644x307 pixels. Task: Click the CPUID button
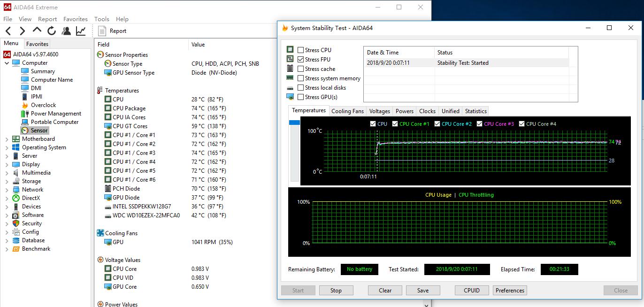pyautogui.click(x=472, y=291)
